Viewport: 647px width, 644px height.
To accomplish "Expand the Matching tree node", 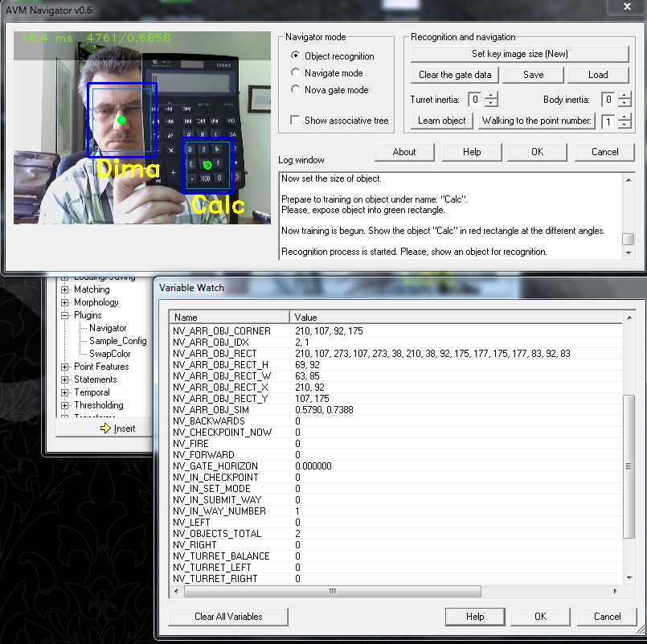I will click(x=65, y=289).
